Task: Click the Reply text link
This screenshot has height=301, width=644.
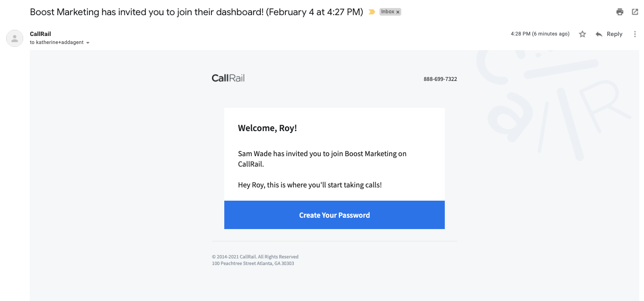Action: [615, 34]
